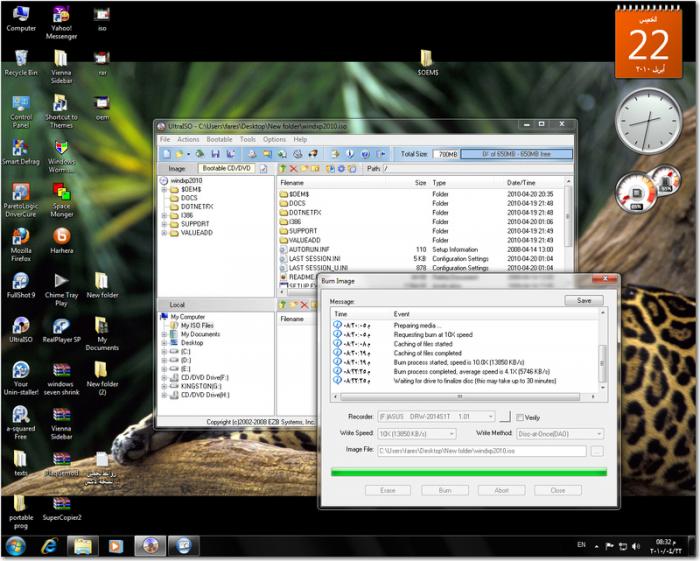Click the blue gear icon in Image pane toolbar
The width and height of the screenshot is (700, 561).
click(x=342, y=169)
